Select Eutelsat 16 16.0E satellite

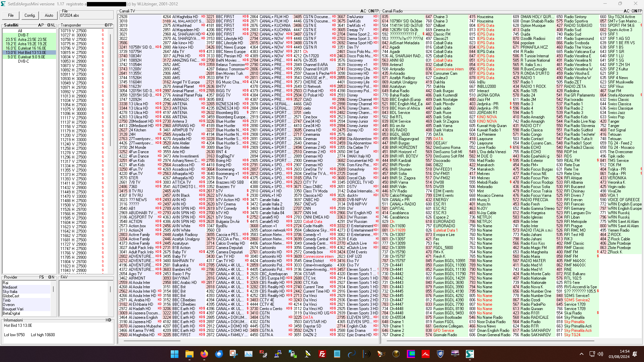pos(30,48)
